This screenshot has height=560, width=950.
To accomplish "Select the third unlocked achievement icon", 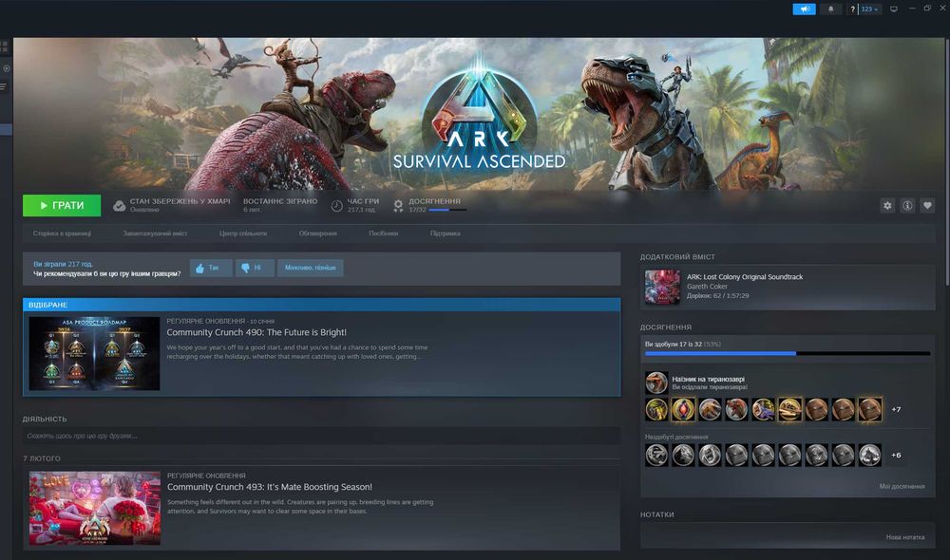I will click(x=710, y=409).
